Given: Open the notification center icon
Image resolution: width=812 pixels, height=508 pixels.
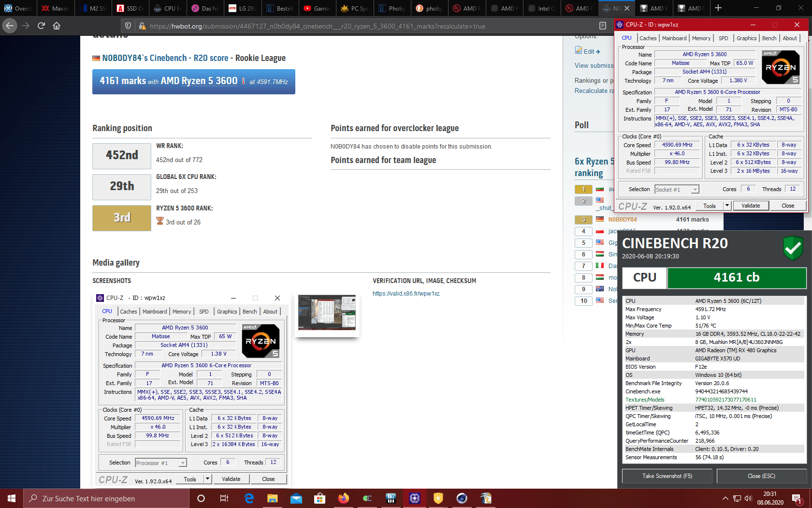Looking at the screenshot, I should click(797, 498).
